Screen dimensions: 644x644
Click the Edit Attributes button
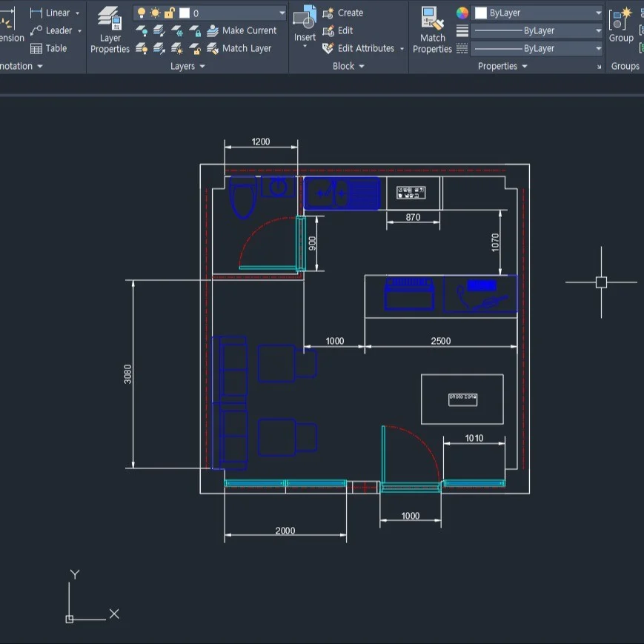(x=358, y=48)
